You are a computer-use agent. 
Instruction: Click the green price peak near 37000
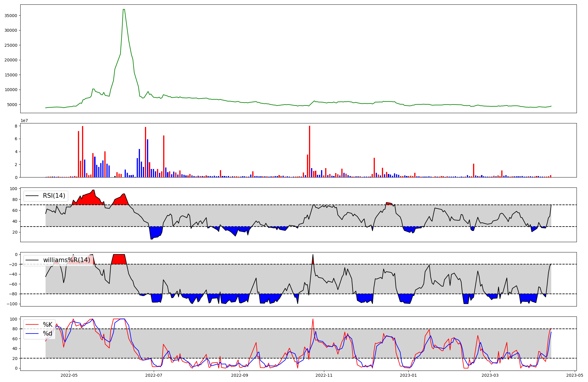pyautogui.click(x=124, y=10)
